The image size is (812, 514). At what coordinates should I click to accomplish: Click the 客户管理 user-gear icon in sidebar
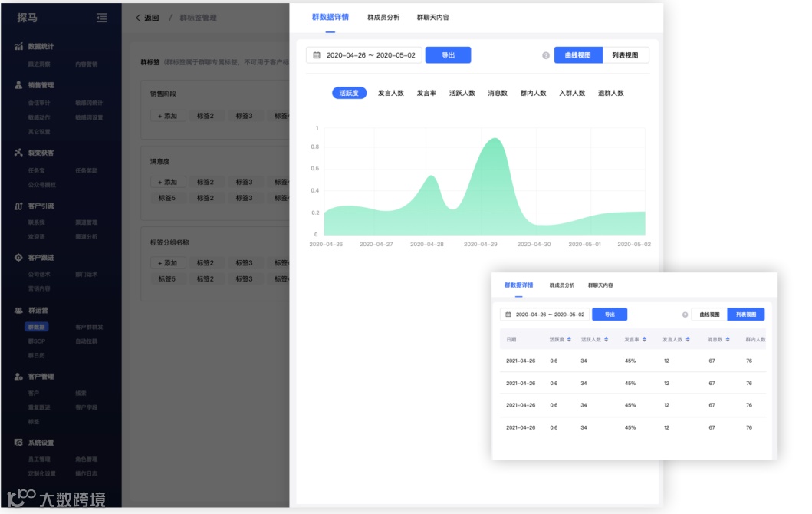click(18, 376)
